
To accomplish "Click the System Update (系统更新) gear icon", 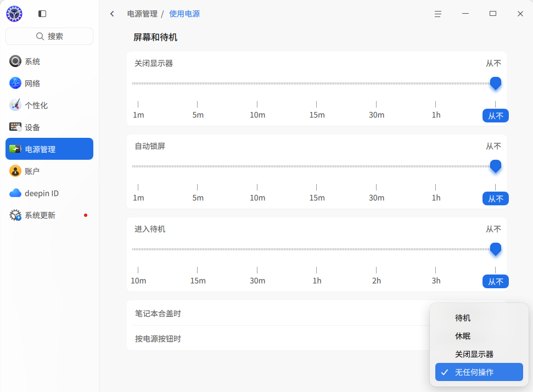I will (15, 215).
